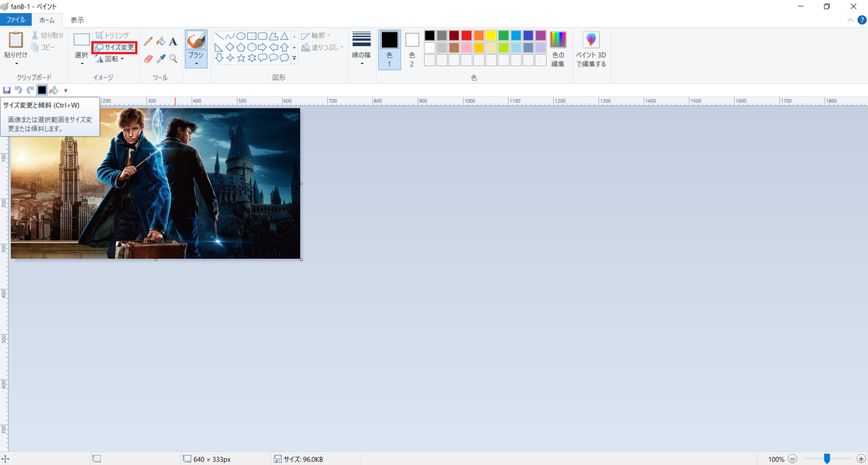Viewport: 868px width, 465px height.
Task: Switch to the 表示 view tab
Action: tap(77, 20)
